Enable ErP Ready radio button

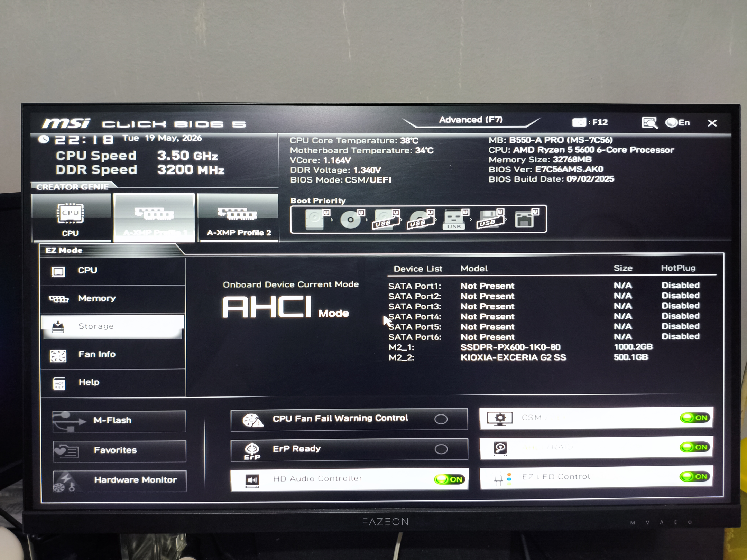coord(441,449)
